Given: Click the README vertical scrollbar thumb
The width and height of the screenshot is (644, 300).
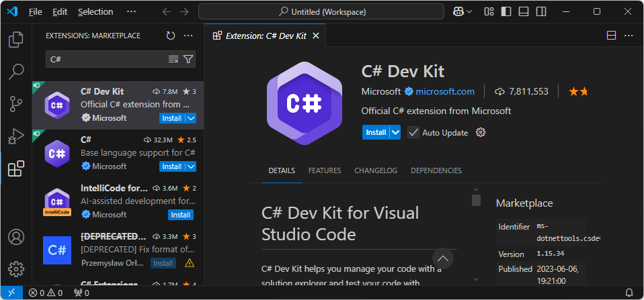Looking at the screenshot, I should tap(476, 200).
